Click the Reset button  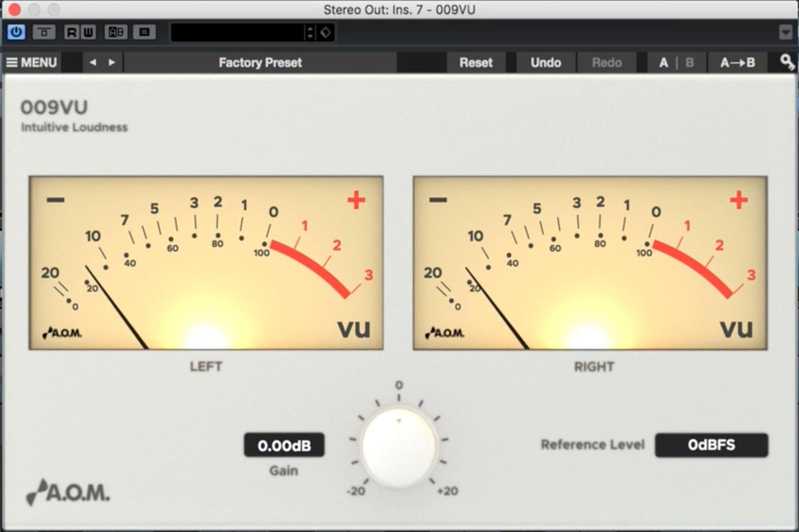[x=476, y=62]
